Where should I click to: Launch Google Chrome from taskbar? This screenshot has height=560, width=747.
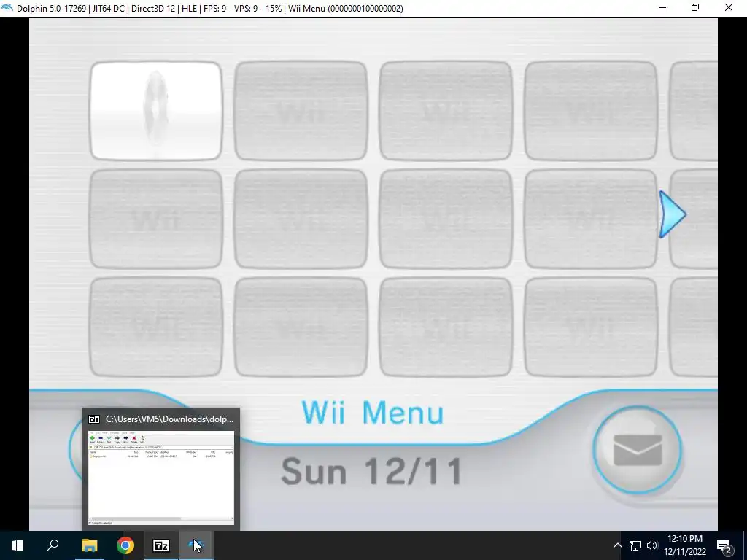click(x=125, y=545)
